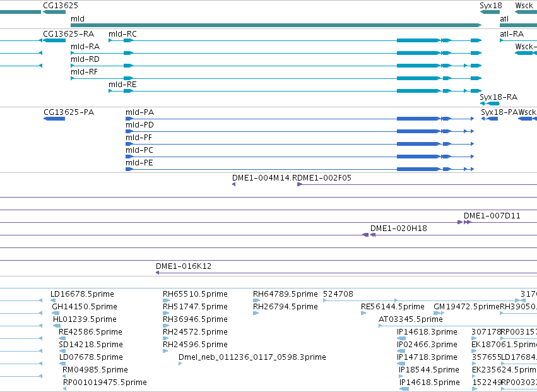537x392 pixels.
Task: Click the DME1-004M14.R clone label
Action: [266, 178]
